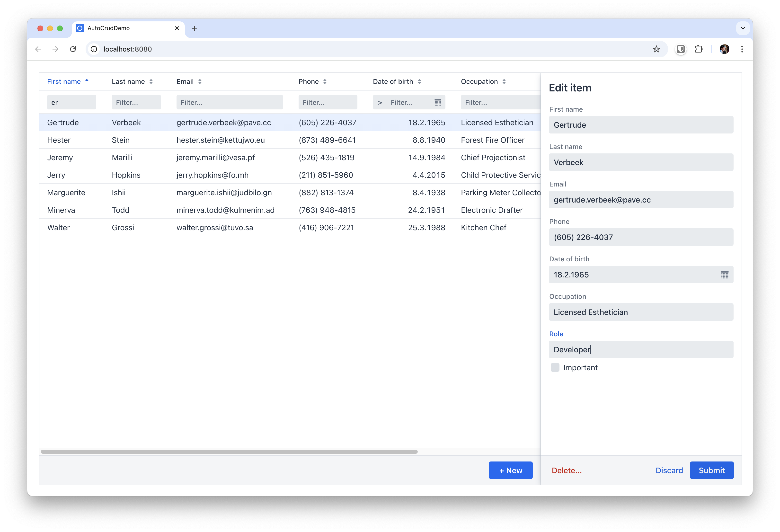Sort the Occupation column

(x=504, y=81)
